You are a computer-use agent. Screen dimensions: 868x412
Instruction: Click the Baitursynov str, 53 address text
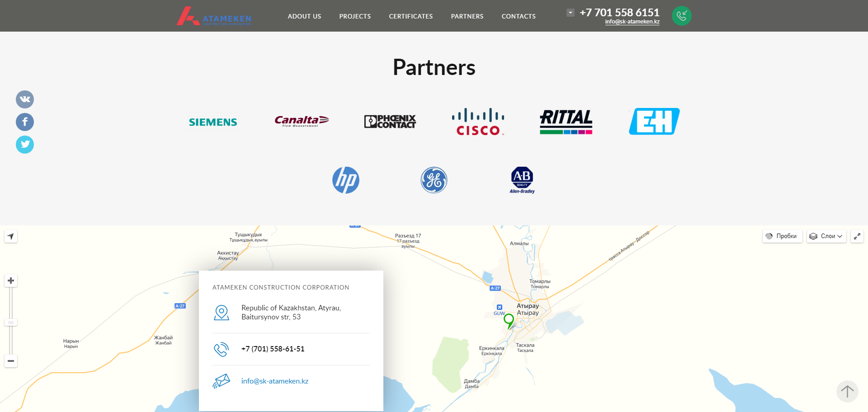click(271, 317)
